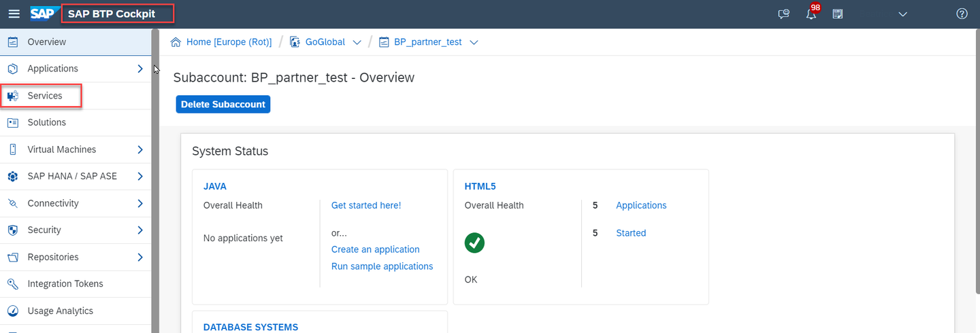Select Integration Tokens in the sidebar
Viewport: 980px width, 333px height.
pos(76,284)
